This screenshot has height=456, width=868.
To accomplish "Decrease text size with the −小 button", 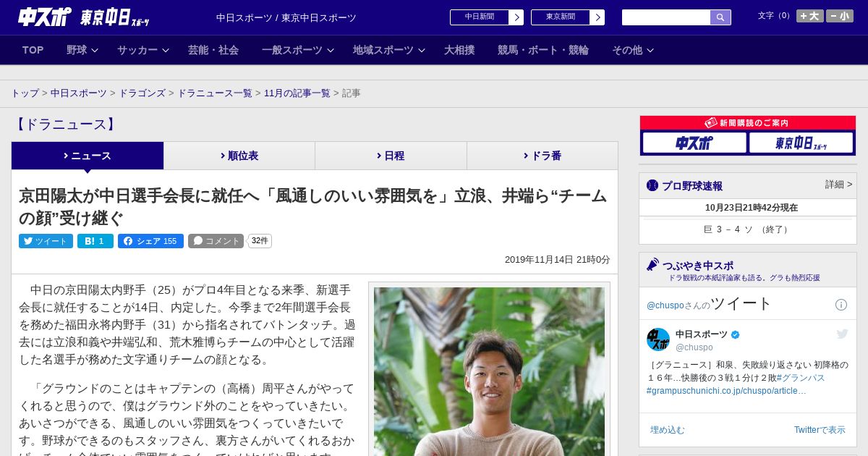I will [840, 16].
